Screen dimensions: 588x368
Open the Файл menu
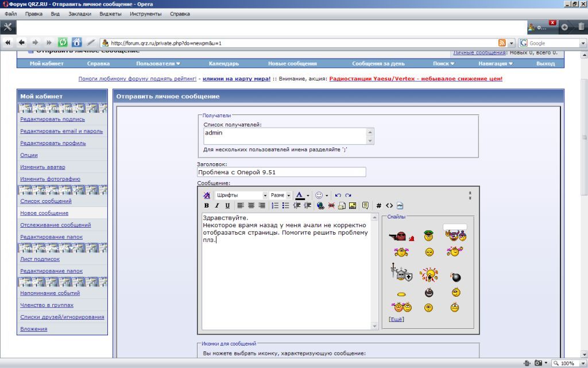(x=11, y=14)
